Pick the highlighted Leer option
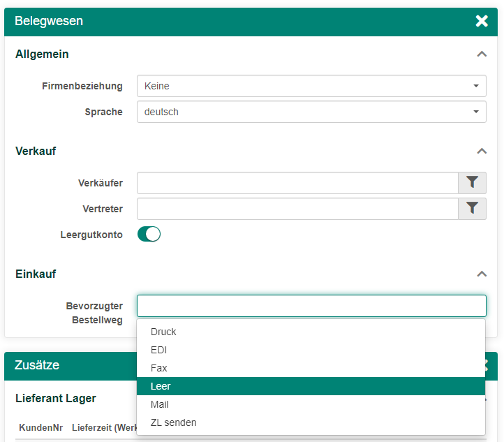Viewport: 504px width, 442px height. point(161,386)
